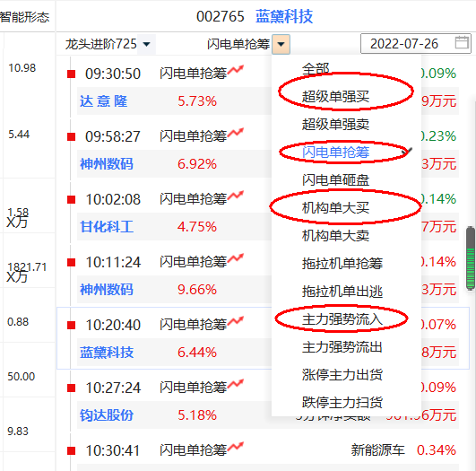Choose 全部 at top of the filter list

(316, 69)
